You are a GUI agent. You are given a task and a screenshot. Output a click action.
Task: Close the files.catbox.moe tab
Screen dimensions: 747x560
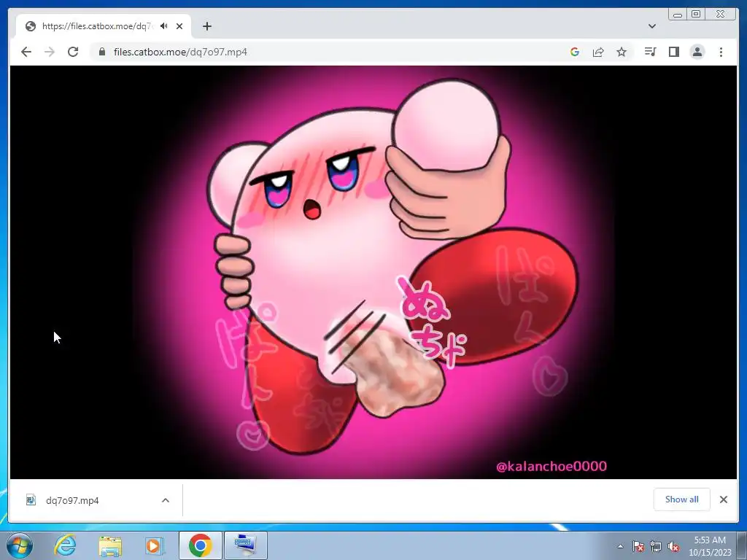179,26
